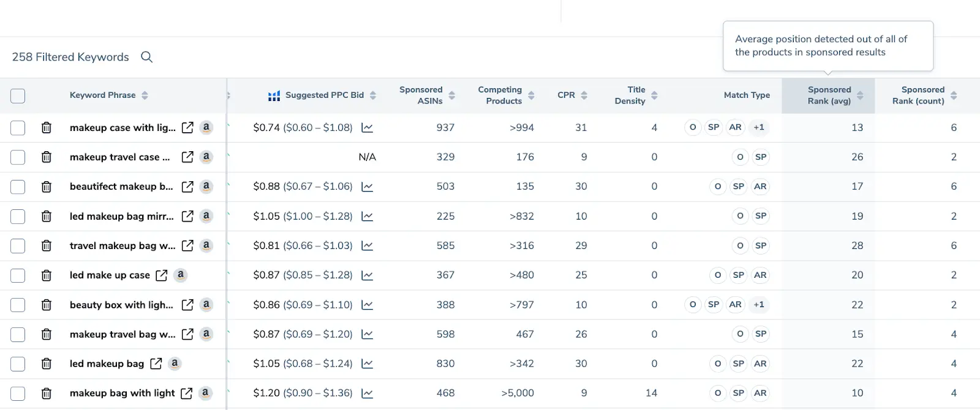The width and height of the screenshot is (980, 410).
Task: Click bar chart icon beside Suggested PPC Bid
Action: (x=274, y=95)
